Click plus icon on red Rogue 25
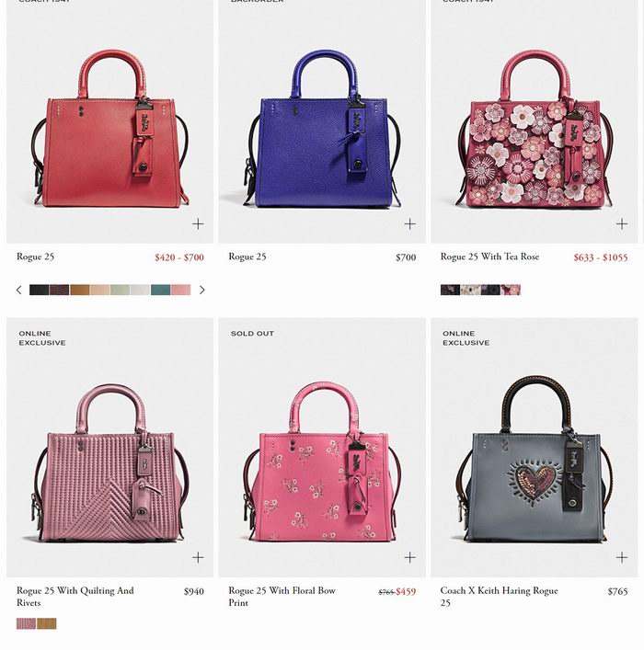 [x=198, y=223]
